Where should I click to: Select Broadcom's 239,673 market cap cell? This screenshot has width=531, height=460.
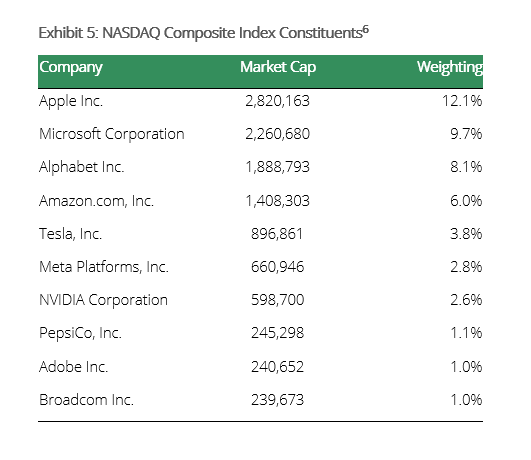277,400
